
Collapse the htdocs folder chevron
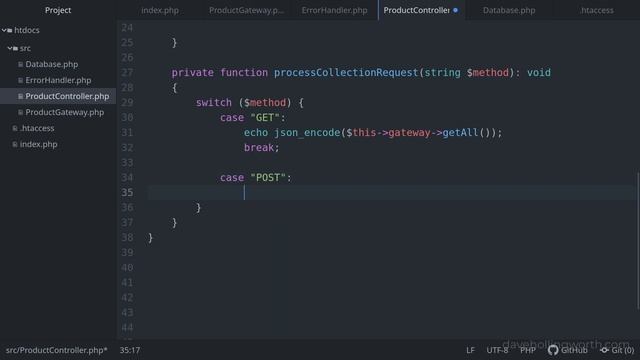coord(4,30)
